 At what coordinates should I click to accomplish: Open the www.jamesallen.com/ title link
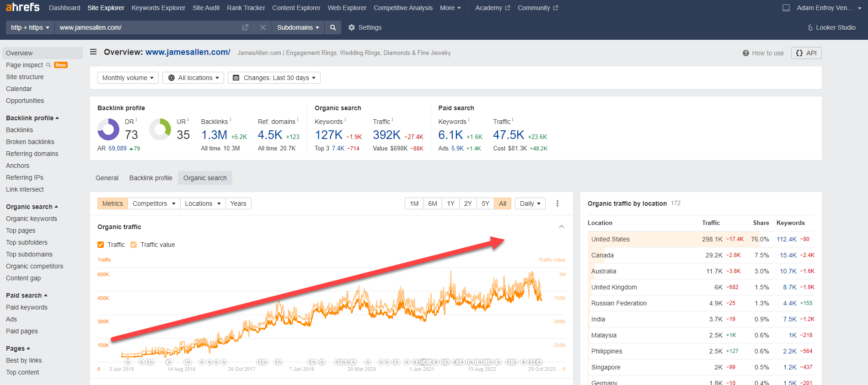[188, 52]
